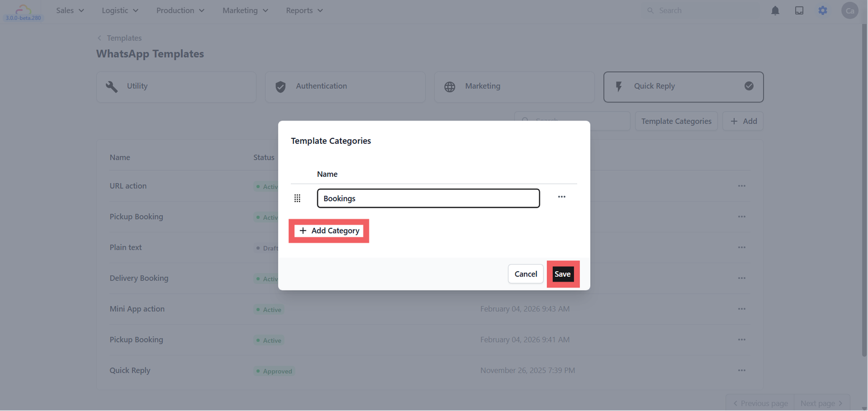Go to Previous page

pyautogui.click(x=761, y=403)
